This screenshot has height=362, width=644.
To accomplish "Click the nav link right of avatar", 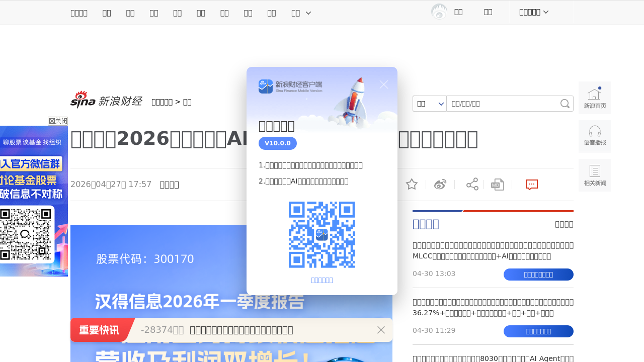I will pos(458,12).
